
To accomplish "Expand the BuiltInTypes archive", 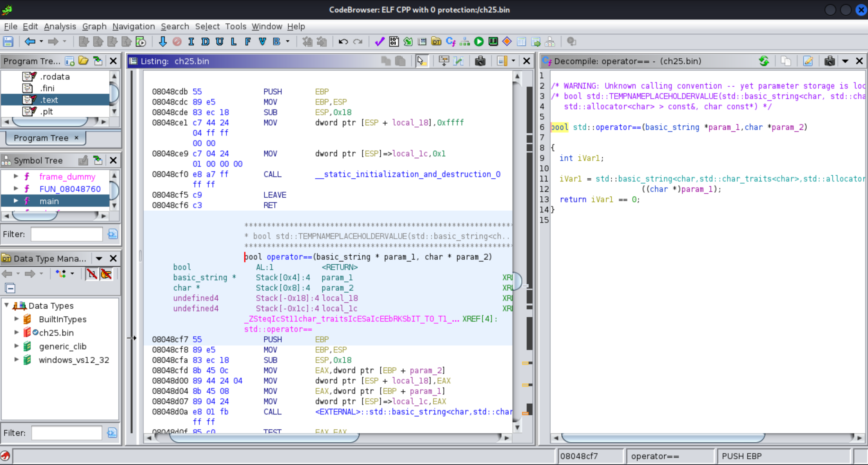I will click(16, 319).
